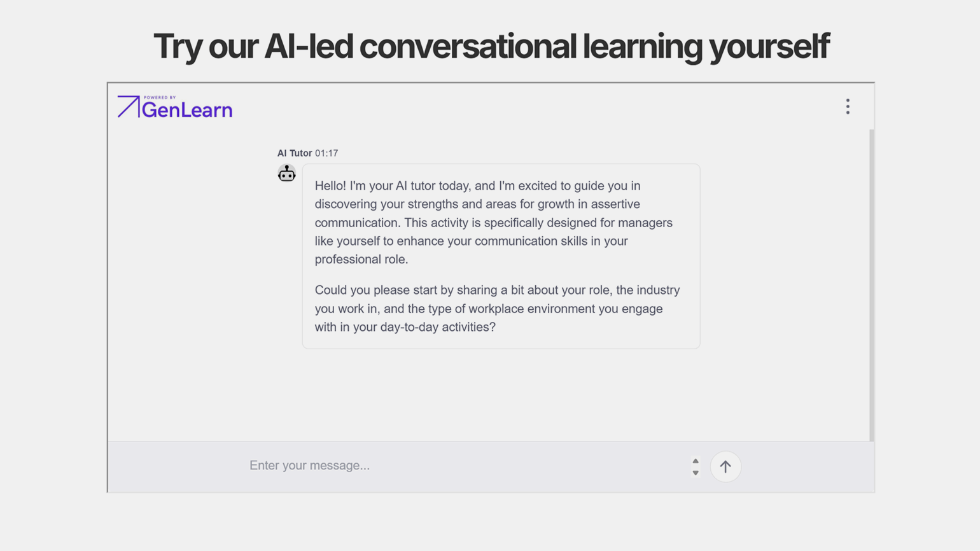Click the "GenLearn" wordmark text
Image resolution: width=980 pixels, height=551 pixels.
[x=186, y=110]
